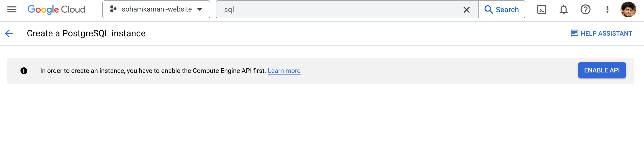The width and height of the screenshot is (644, 144).
Task: Activate Cloud Shell terminal icon
Action: [542, 9]
